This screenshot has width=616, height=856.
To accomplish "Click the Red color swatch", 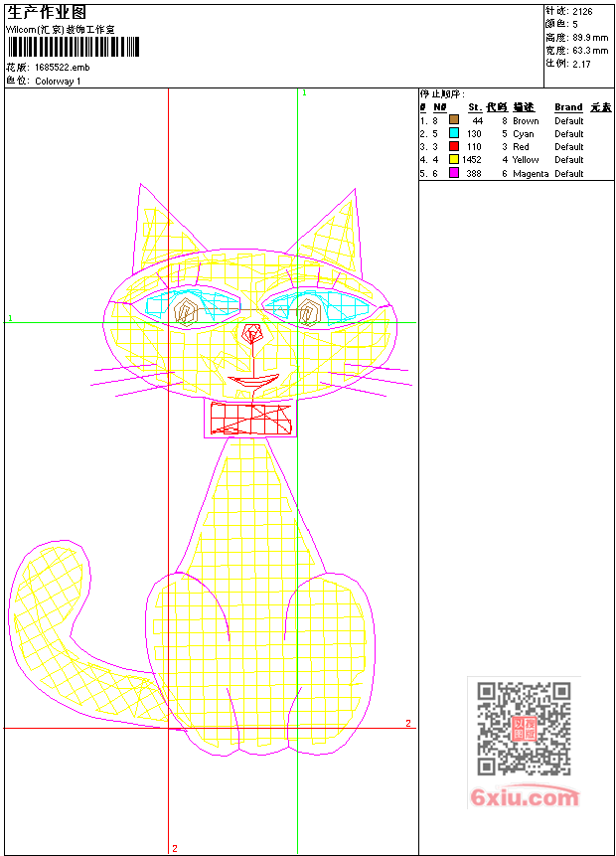I will coord(453,146).
